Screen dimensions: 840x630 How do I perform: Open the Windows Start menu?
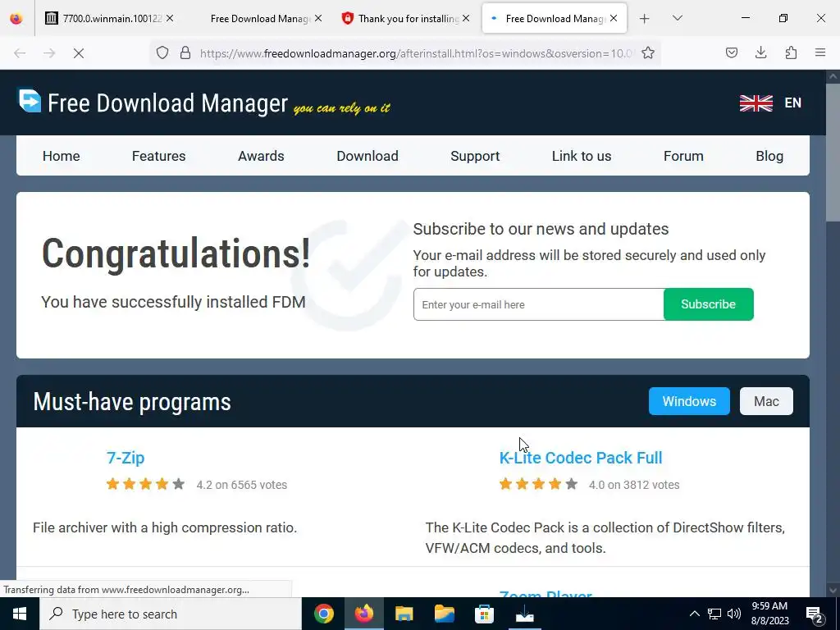[20, 614]
